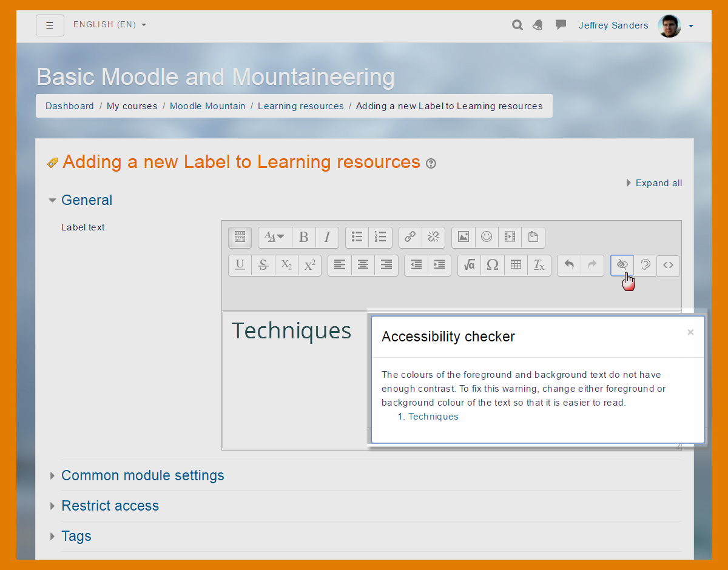The width and height of the screenshot is (728, 570).
Task: Go to Moodle Mountain breadcrumb link
Action: 207,106
